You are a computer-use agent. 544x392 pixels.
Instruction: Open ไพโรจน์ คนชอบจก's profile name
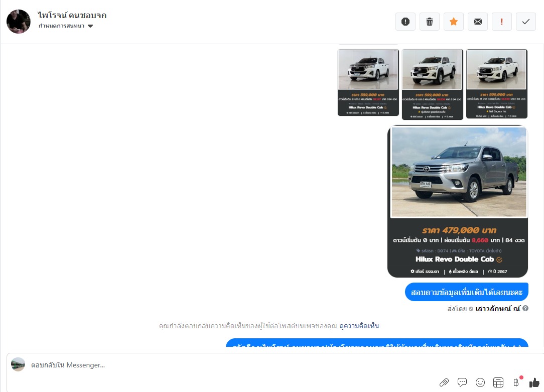click(72, 15)
